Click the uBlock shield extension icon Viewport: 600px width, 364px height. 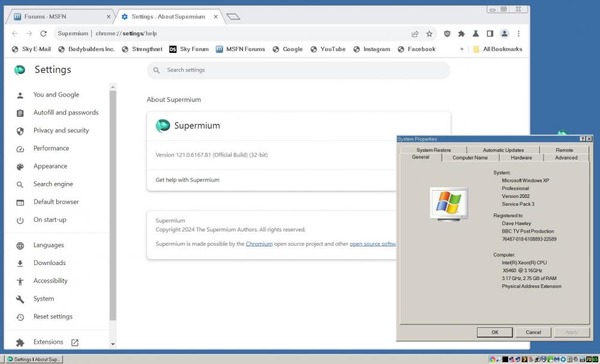(x=447, y=34)
